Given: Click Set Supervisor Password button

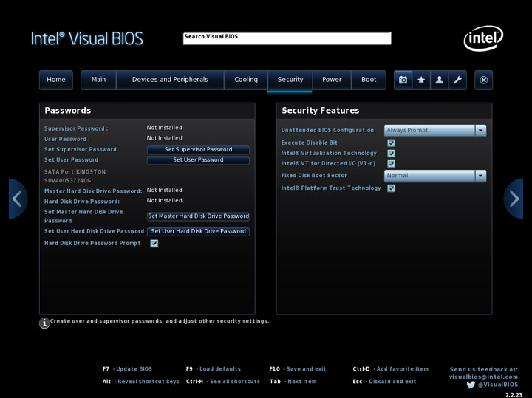Looking at the screenshot, I should (198, 149).
